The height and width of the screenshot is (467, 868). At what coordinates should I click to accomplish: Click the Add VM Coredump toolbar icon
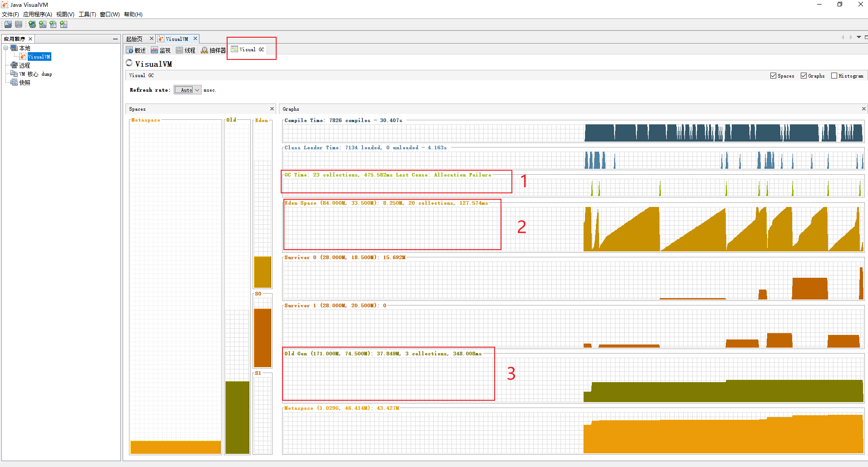tap(53, 25)
